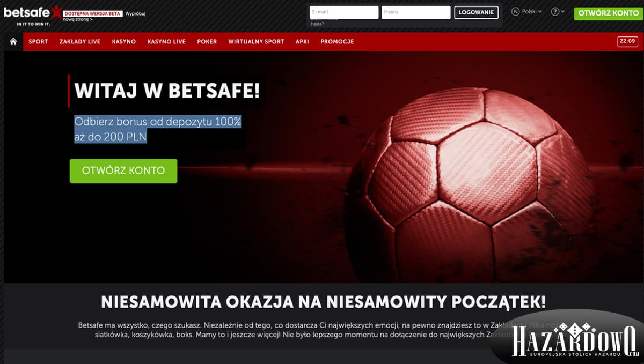Click green OTWÓRZ KONTO button in header
The height and width of the screenshot is (364, 644).
(608, 13)
